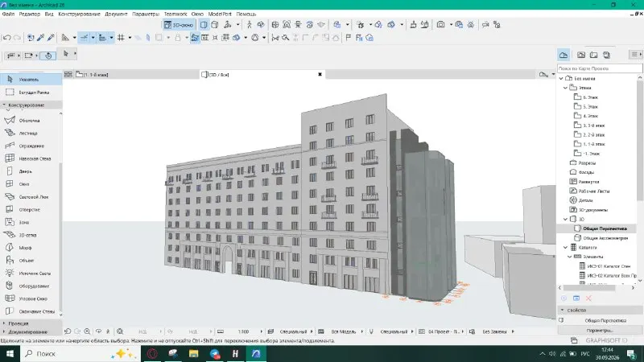This screenshot has width=644, height=362.
Task: Collapse the 3D group in navigator
Action: (x=566, y=219)
